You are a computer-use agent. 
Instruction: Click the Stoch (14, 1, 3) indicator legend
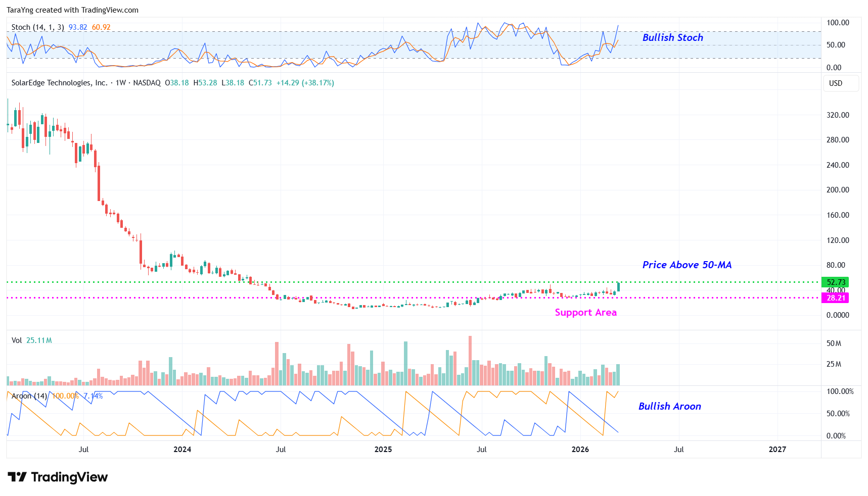37,27
